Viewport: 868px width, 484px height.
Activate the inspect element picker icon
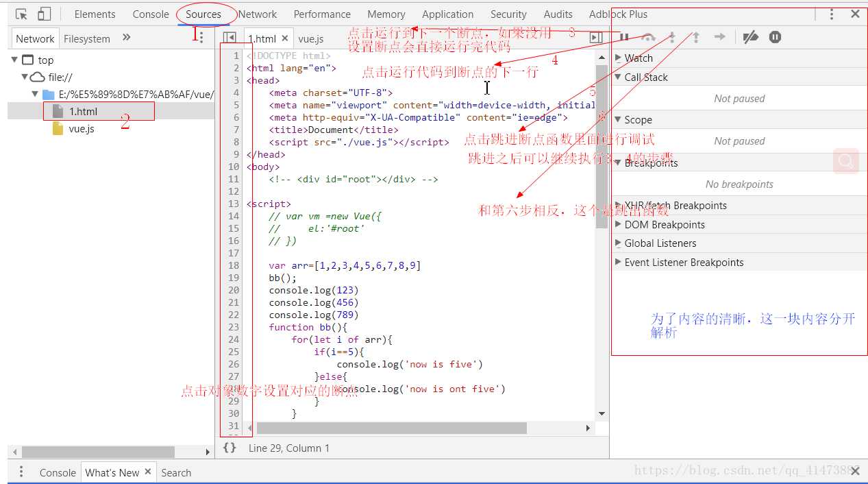(x=21, y=14)
